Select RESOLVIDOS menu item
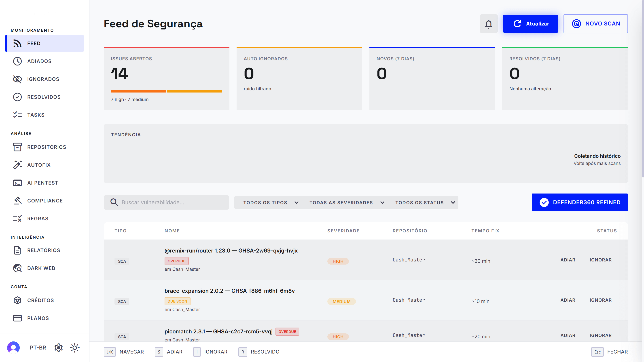 point(44,97)
